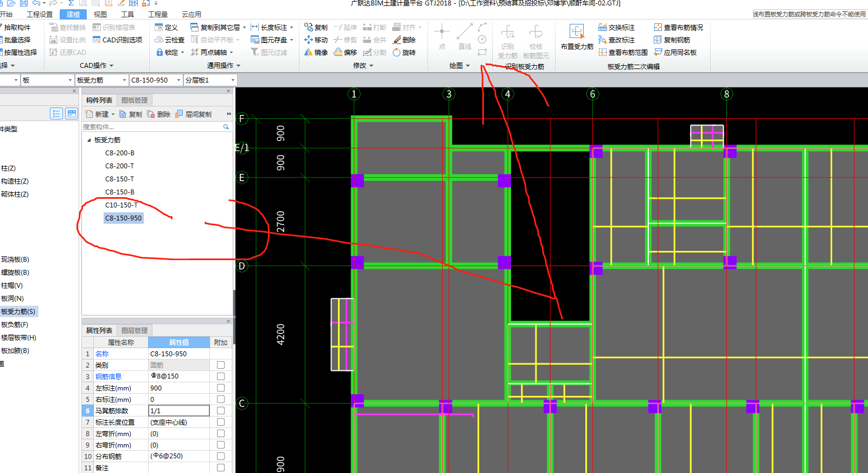Toggle 附加 checkbox for 左弯折(mm) row

[x=221, y=433]
